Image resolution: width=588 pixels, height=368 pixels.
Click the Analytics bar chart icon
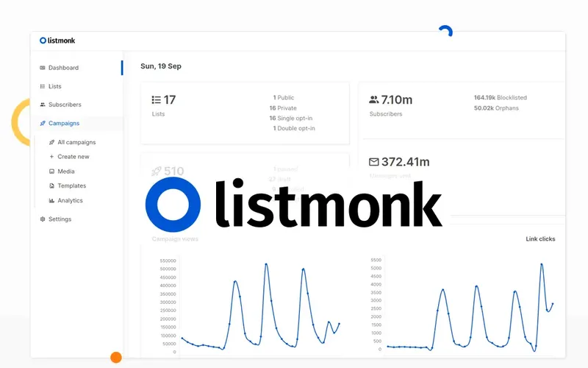(51, 200)
